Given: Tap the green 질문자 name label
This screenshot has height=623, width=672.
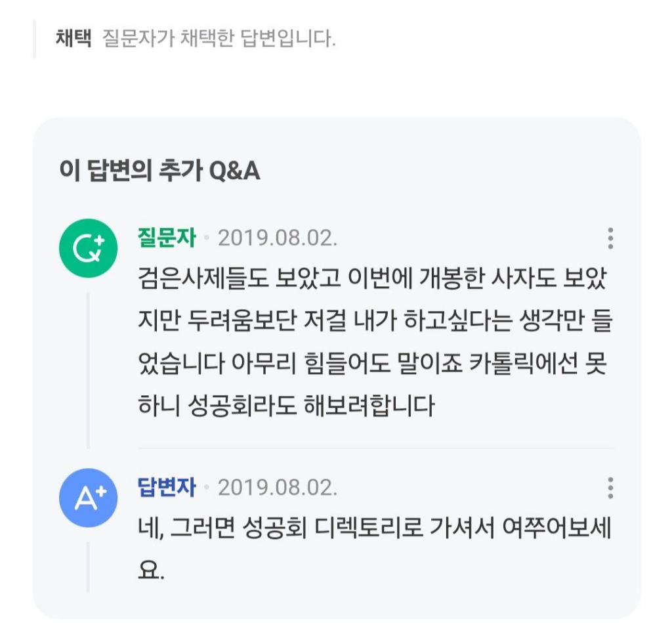Looking at the screenshot, I should click(167, 238).
